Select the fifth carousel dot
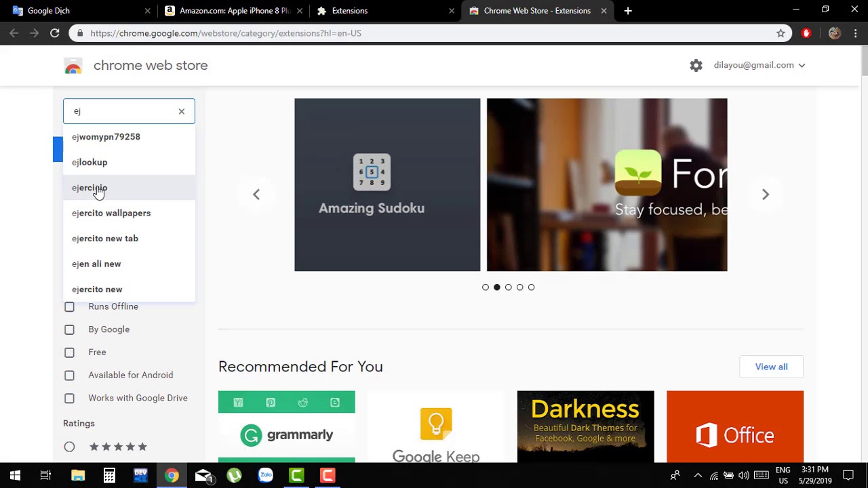 coord(532,287)
